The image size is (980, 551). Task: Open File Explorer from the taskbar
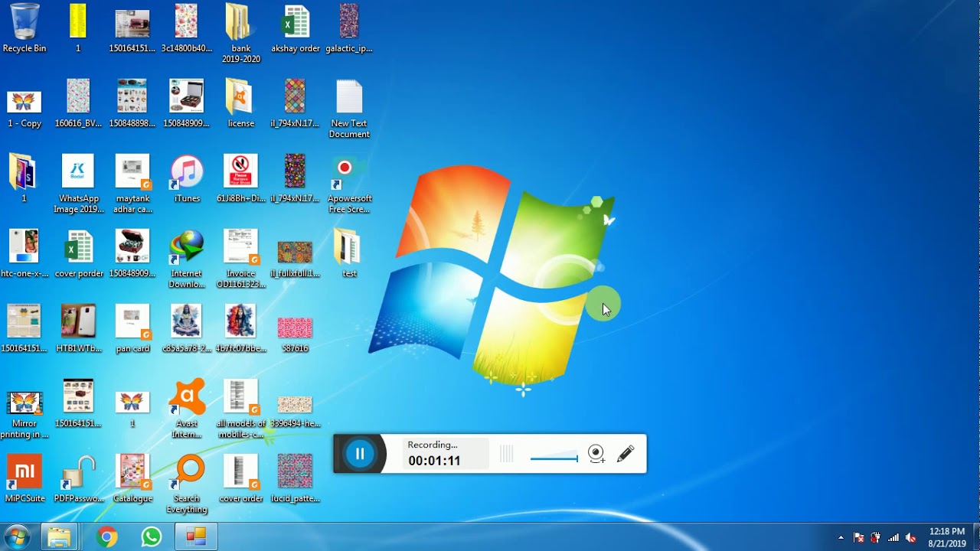[59, 537]
